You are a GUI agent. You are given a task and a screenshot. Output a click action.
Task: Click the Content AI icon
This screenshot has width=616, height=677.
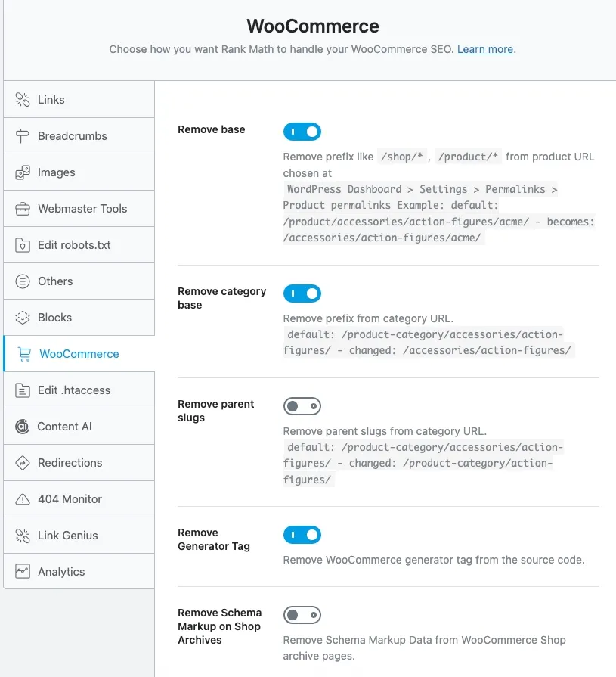pos(23,427)
